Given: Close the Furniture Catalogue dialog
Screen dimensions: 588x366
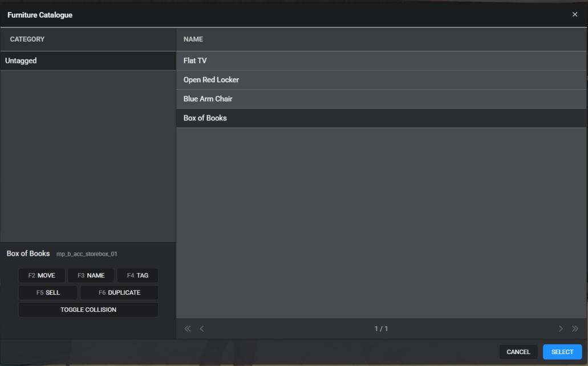Looking at the screenshot, I should (574, 14).
